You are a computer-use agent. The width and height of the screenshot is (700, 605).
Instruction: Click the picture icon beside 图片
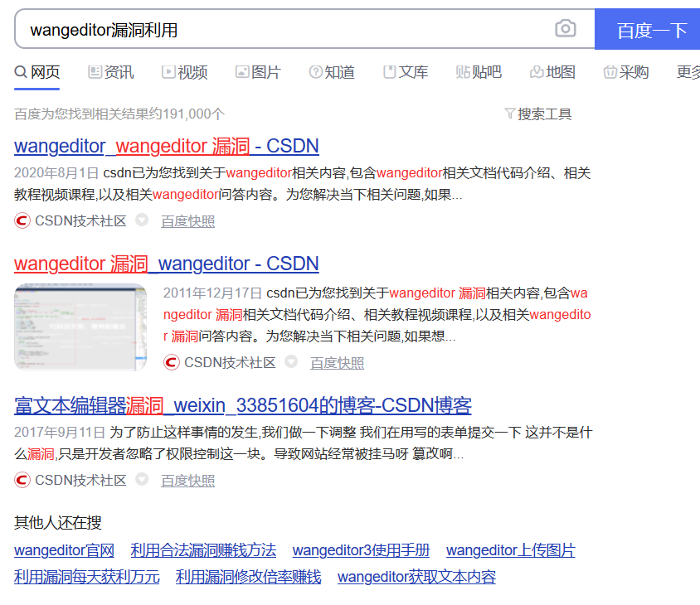click(242, 71)
